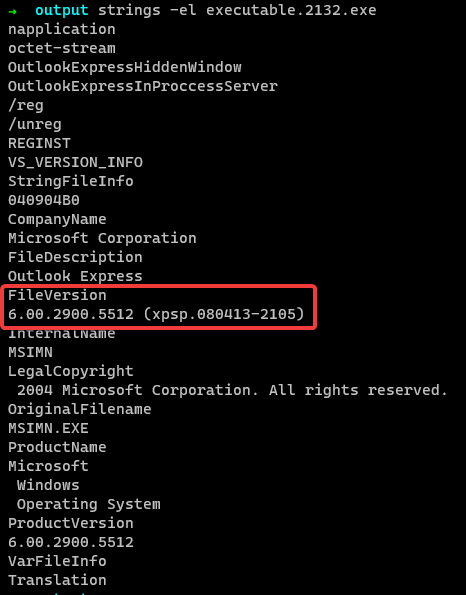Click the strings -el command text

[x=147, y=10]
